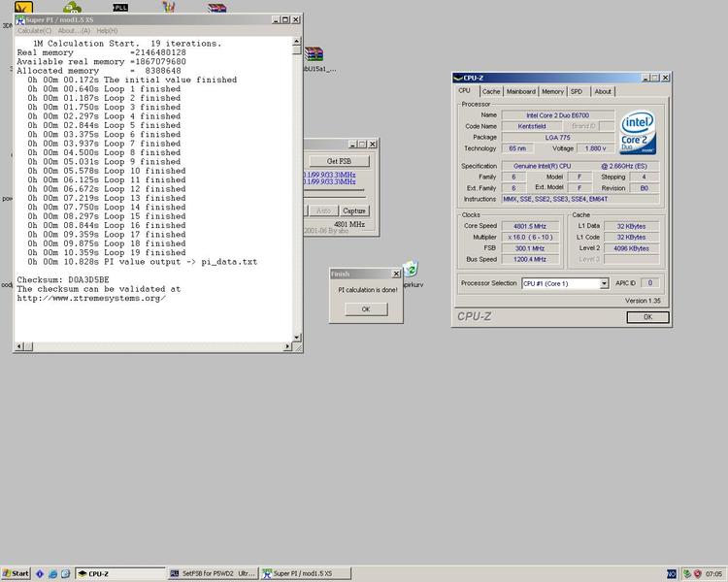Close the SetFSB window
728x582 pixels.
click(373, 145)
